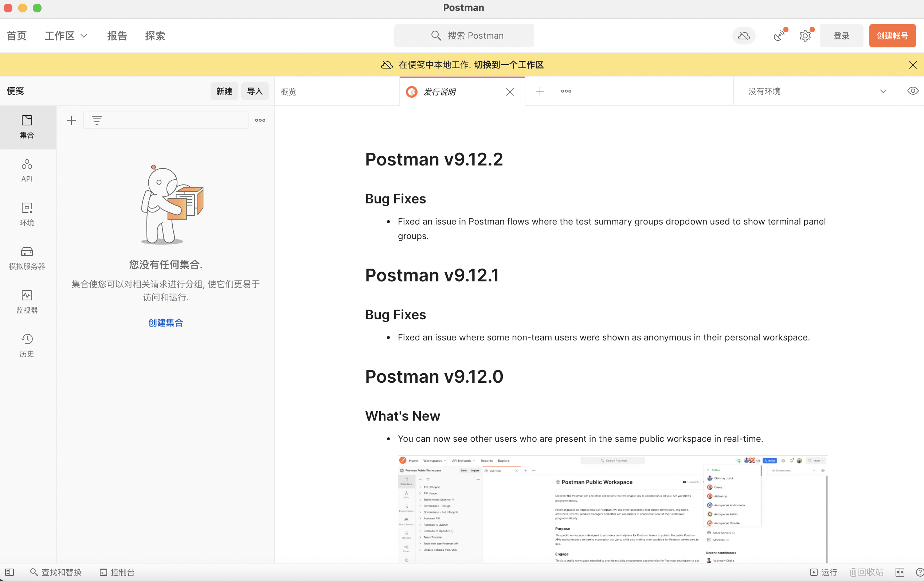Click the Postman v9.12.2 heading
This screenshot has height=581, width=924.
pyautogui.click(x=434, y=159)
